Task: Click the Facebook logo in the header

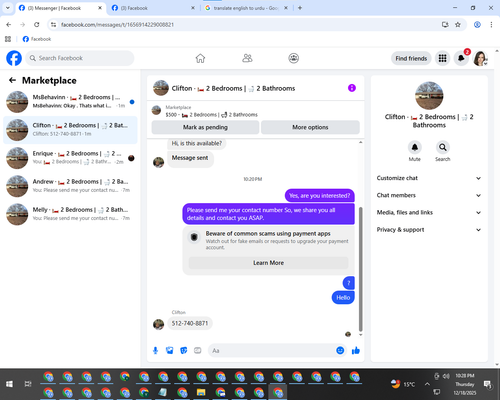Action: pos(14,58)
